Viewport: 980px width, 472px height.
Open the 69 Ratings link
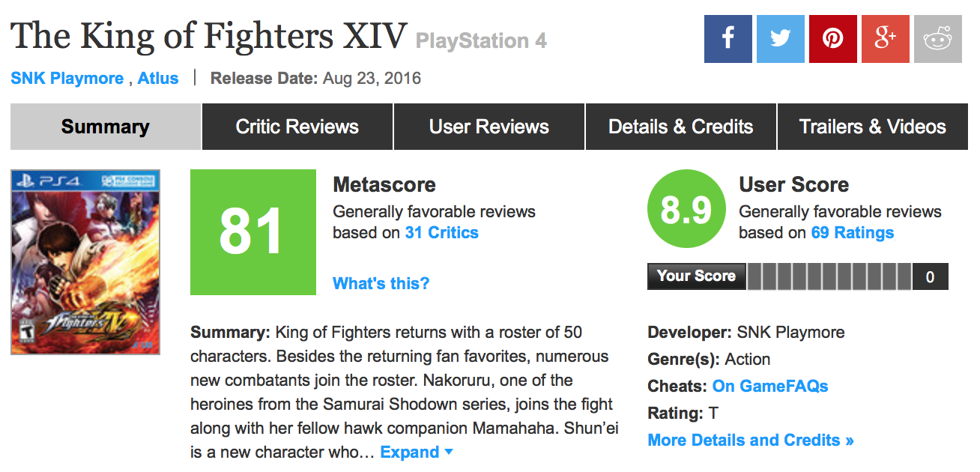tap(852, 232)
